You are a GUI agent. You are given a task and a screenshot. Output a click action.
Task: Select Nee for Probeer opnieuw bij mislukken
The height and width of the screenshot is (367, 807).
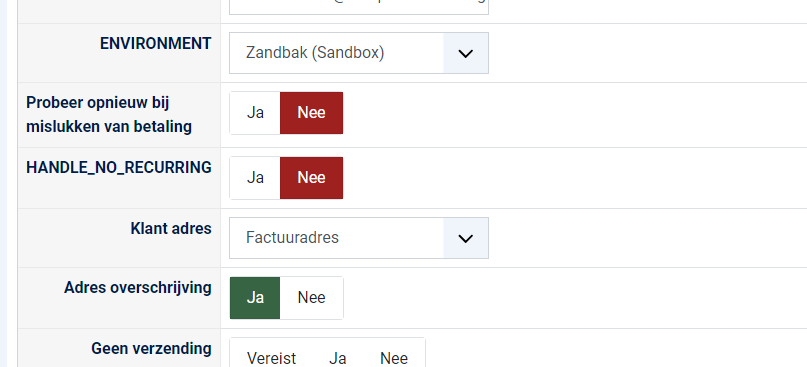[311, 113]
